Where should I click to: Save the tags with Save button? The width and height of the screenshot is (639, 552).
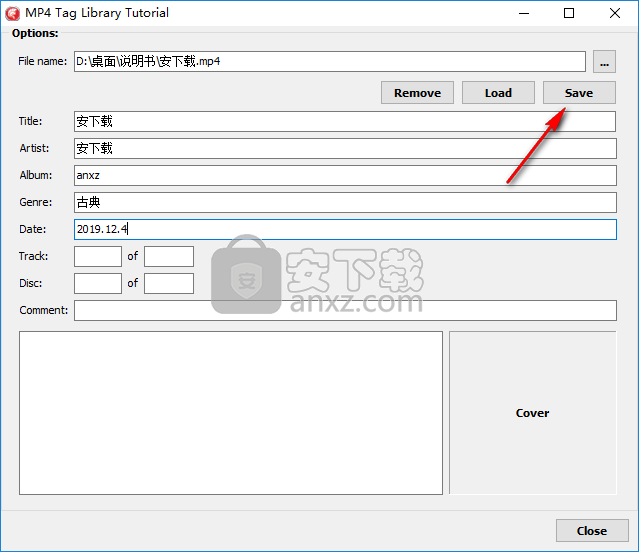pyautogui.click(x=578, y=93)
